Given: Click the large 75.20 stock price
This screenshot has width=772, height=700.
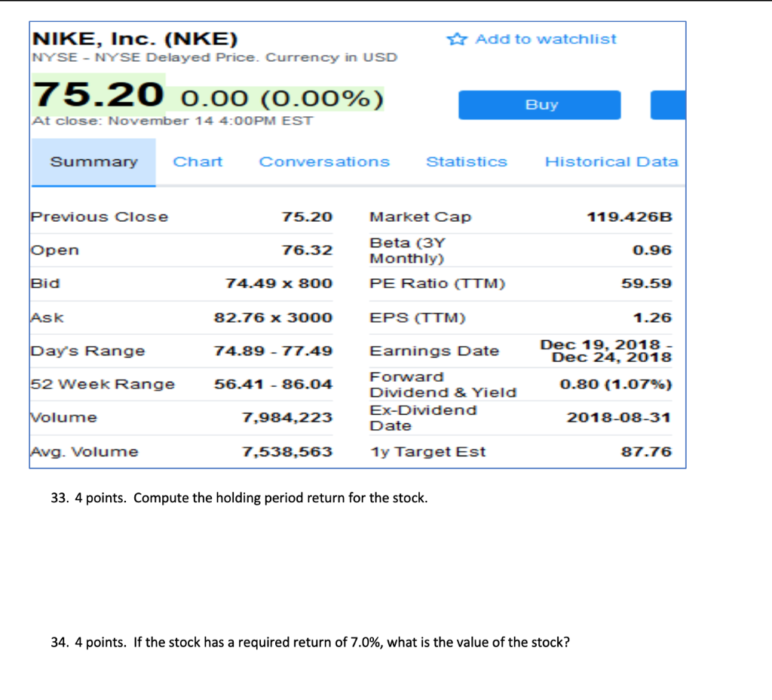Looking at the screenshot, I should click(x=98, y=94).
